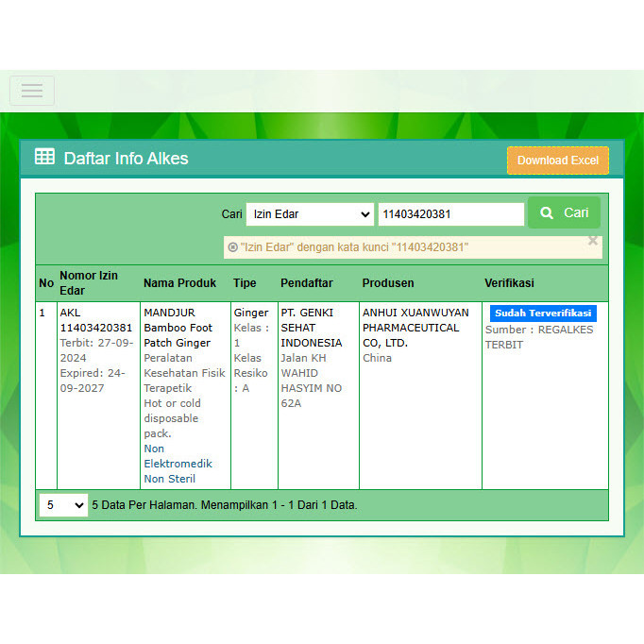Select PT. GENKI SEHAT INDONESIA registrant cell
The width and height of the screenshot is (644, 644).
(x=311, y=328)
